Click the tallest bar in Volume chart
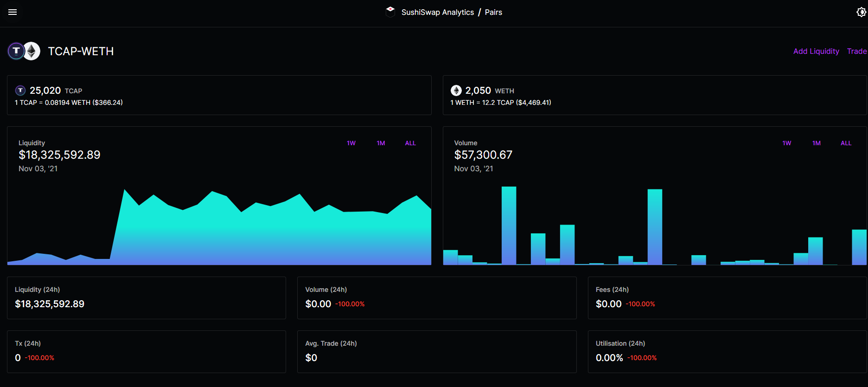Screen dimensions: 868x387 (x=509, y=226)
